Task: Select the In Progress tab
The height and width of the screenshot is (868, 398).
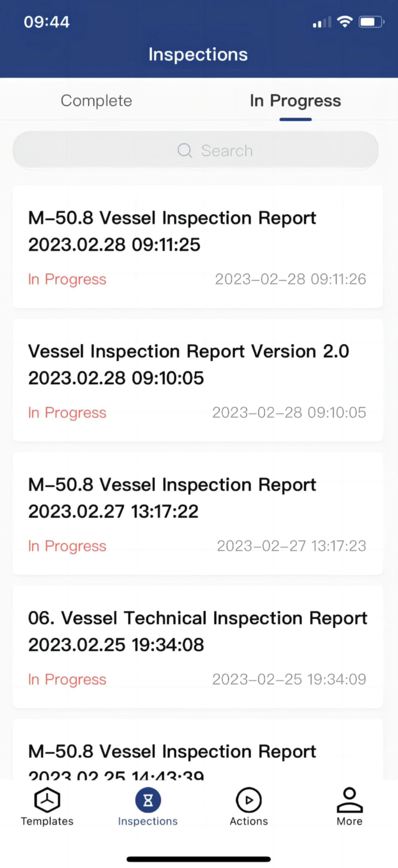Action: (295, 100)
